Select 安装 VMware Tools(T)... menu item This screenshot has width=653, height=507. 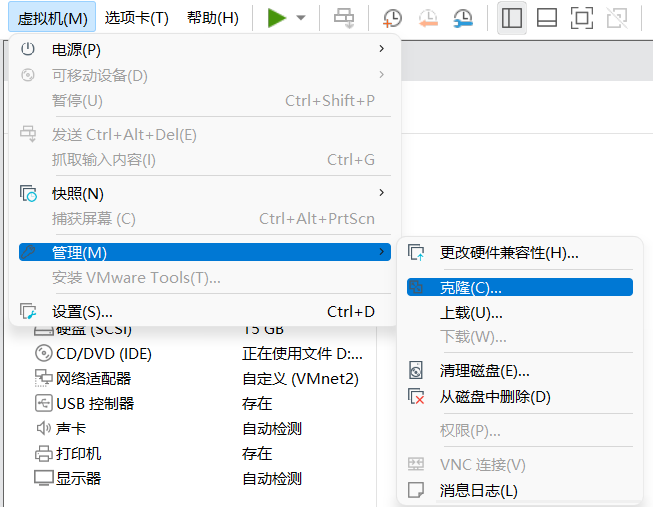tap(204, 278)
